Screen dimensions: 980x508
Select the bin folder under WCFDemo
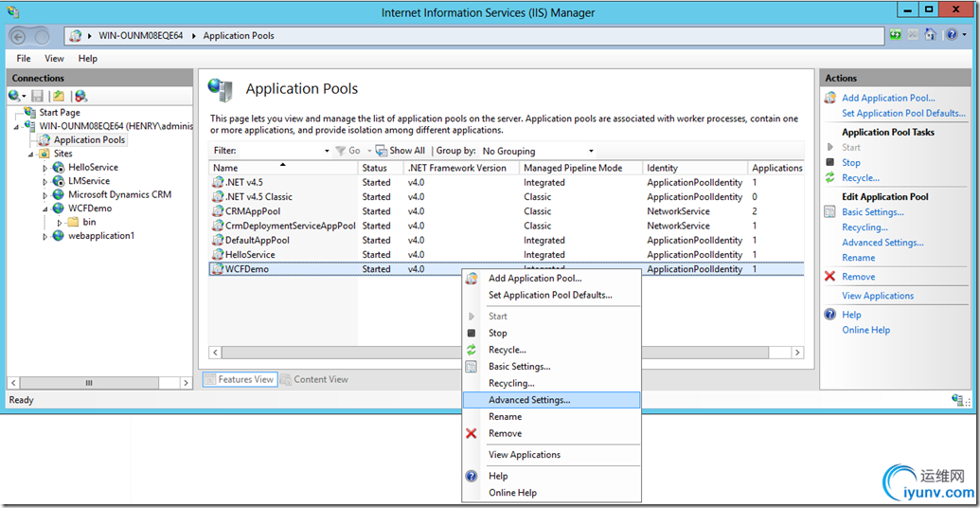89,222
